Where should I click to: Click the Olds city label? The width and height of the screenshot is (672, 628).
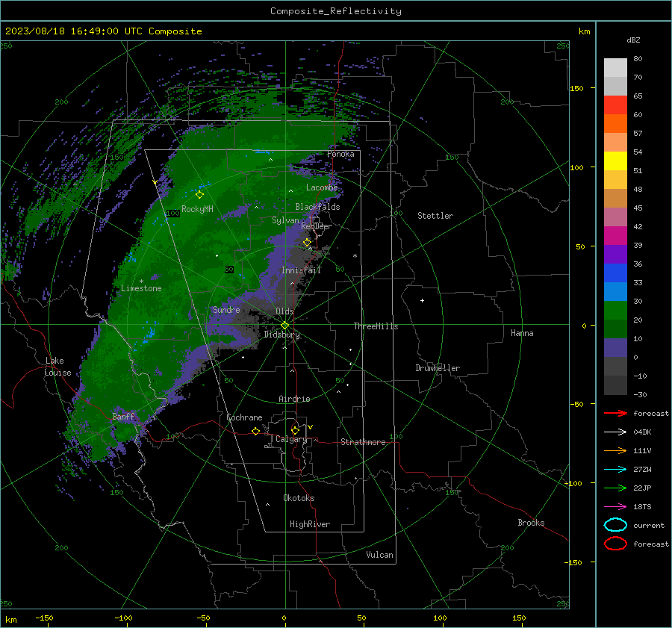tap(284, 311)
